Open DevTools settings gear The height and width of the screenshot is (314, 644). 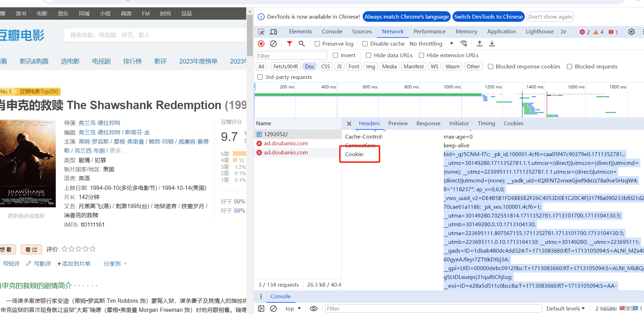click(631, 32)
